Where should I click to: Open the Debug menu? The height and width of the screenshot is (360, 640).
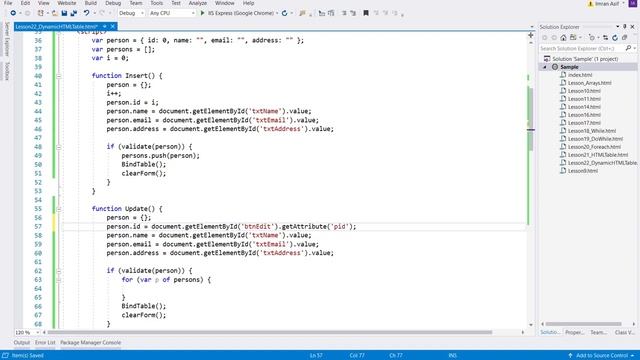(113, 3)
